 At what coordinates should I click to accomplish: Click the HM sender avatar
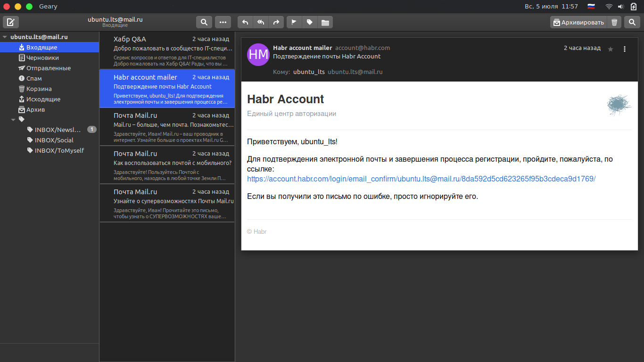tap(258, 54)
